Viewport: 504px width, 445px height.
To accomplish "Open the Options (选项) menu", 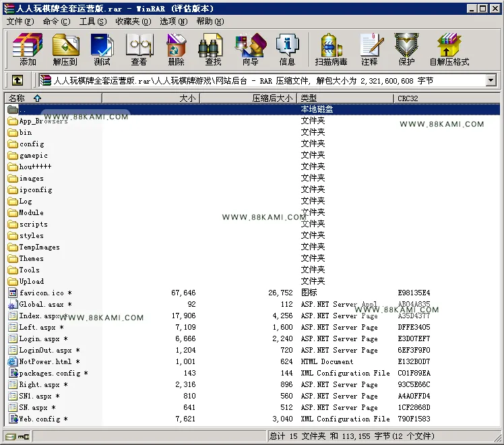I will click(174, 22).
